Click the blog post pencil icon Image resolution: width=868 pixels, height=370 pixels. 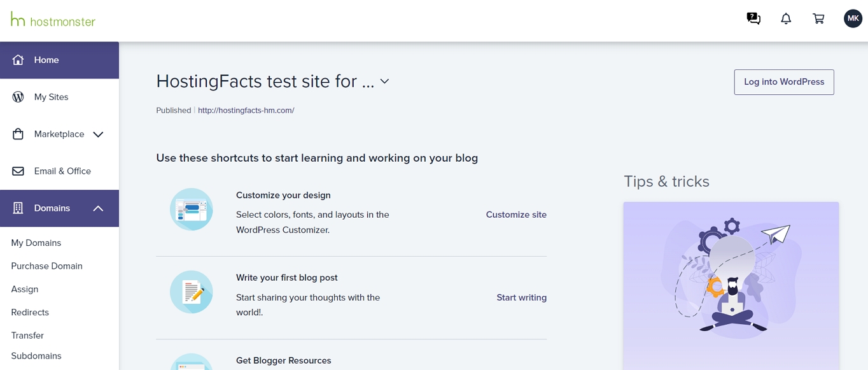(x=191, y=292)
